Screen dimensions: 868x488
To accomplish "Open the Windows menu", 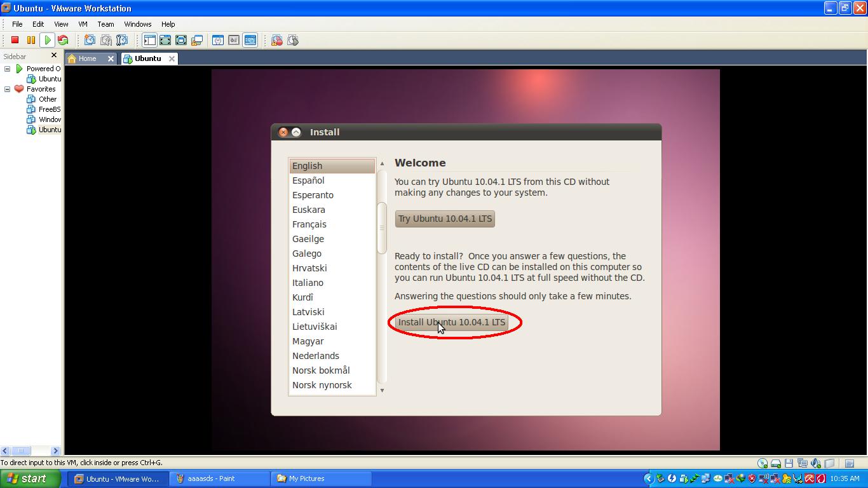I will [137, 24].
